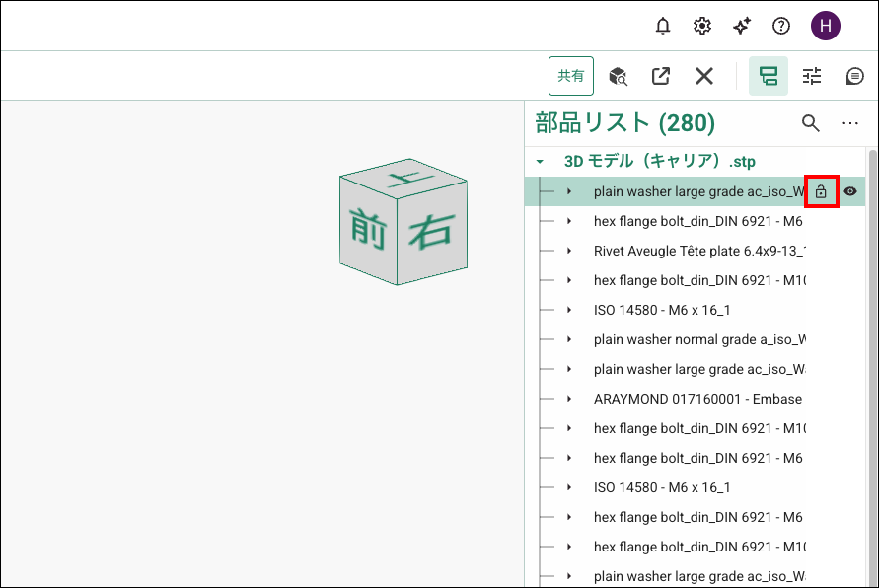Open the user avatar H menu

(x=825, y=26)
